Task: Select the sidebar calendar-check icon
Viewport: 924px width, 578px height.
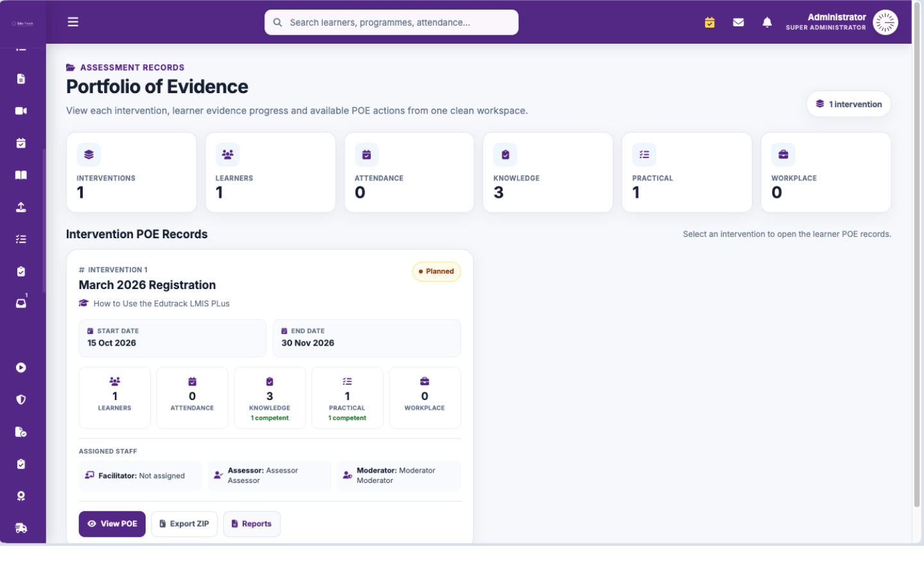Action: (21, 143)
